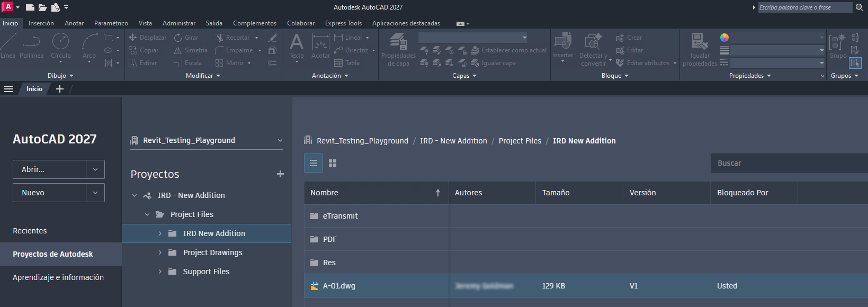Image resolution: width=868 pixels, height=307 pixels.
Task: Select the A-01.dwg file row
Action: 586,286
